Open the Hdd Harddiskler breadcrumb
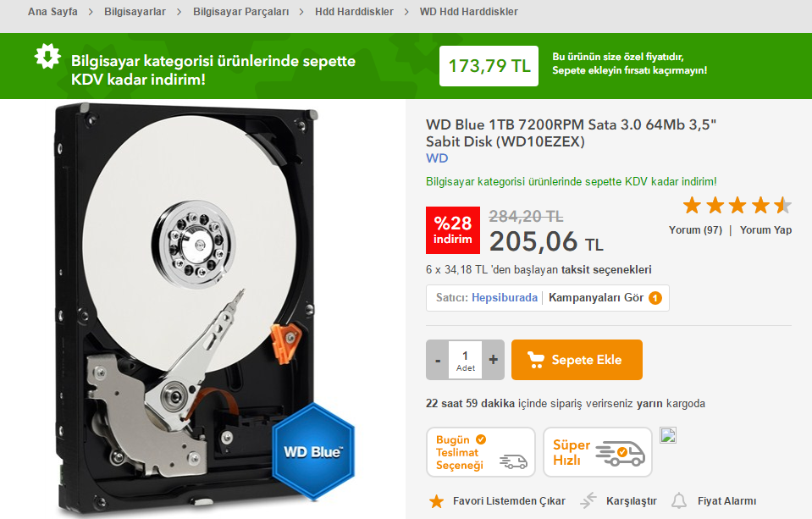The image size is (812, 519). [x=354, y=11]
